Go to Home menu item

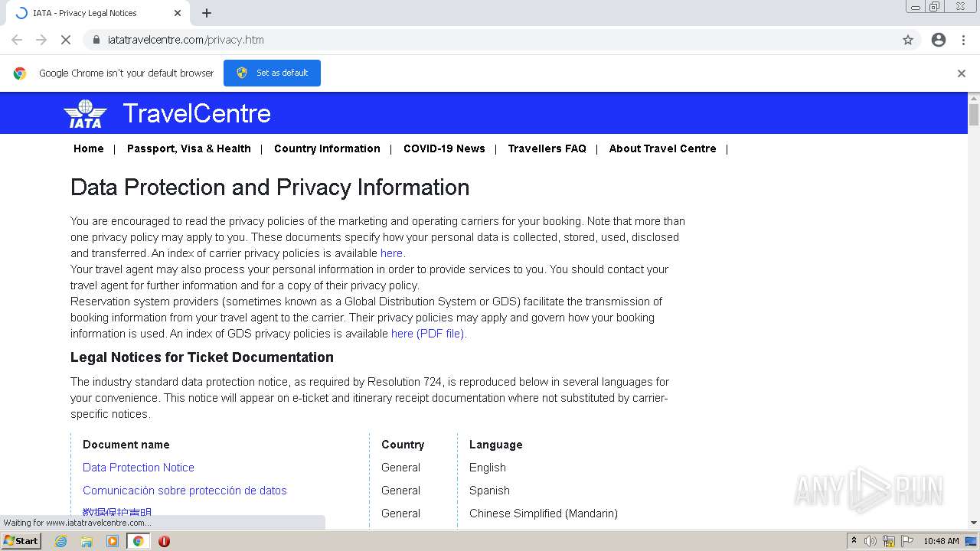tap(89, 148)
